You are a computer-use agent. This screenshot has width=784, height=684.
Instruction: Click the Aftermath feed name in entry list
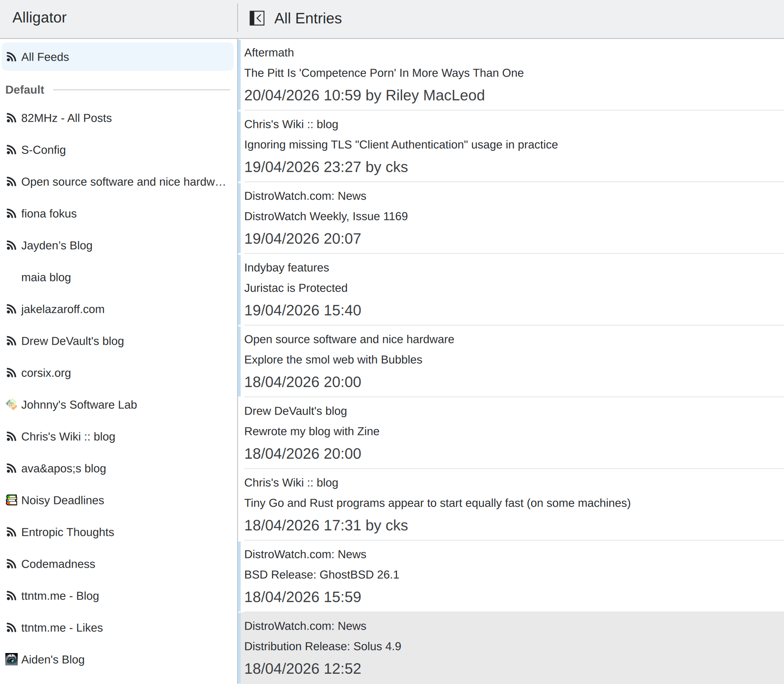[x=269, y=53]
